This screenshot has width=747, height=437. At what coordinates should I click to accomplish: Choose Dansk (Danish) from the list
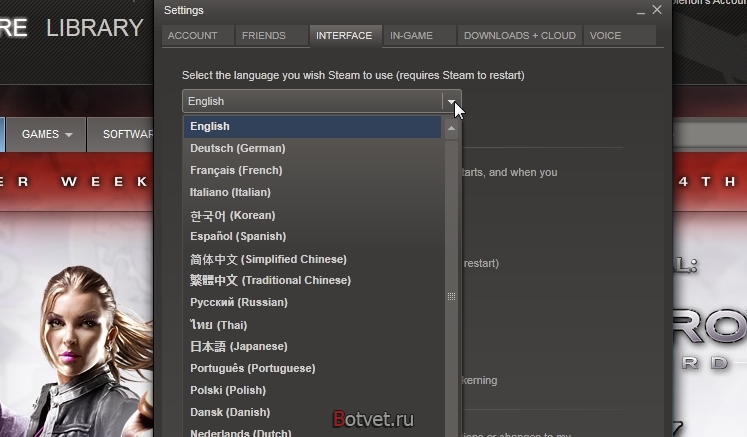pyautogui.click(x=312, y=412)
